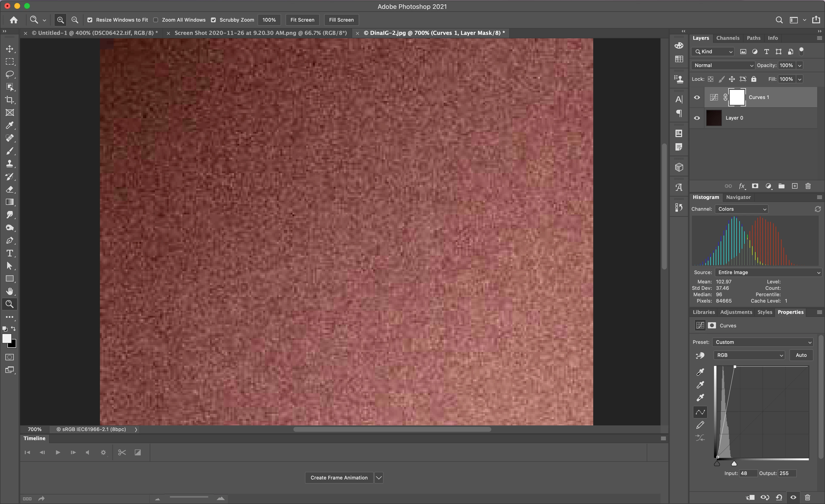Expand the Curves Preset Custom dropdown
Viewport: 825px width, 504px height.
click(x=763, y=342)
